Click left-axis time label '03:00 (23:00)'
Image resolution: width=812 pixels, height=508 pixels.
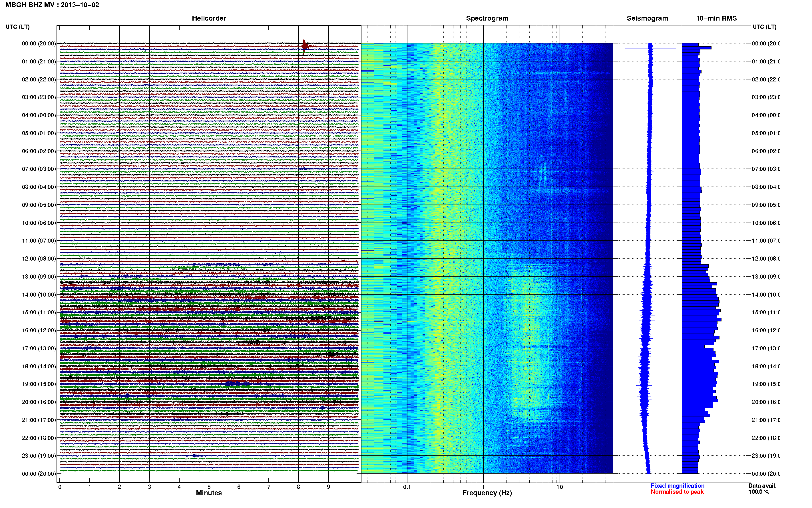[x=39, y=97]
